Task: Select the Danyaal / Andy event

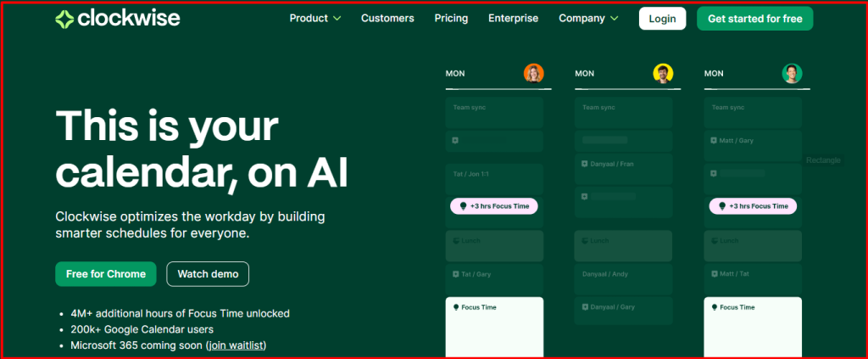Action: [623, 278]
